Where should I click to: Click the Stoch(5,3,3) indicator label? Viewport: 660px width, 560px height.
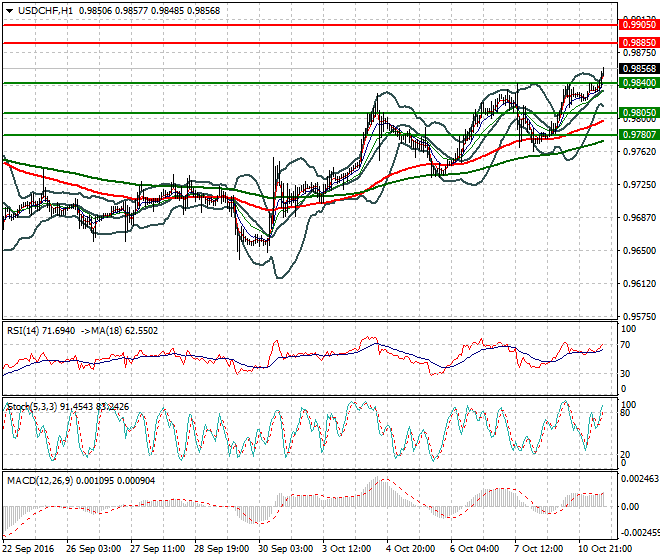[32, 407]
